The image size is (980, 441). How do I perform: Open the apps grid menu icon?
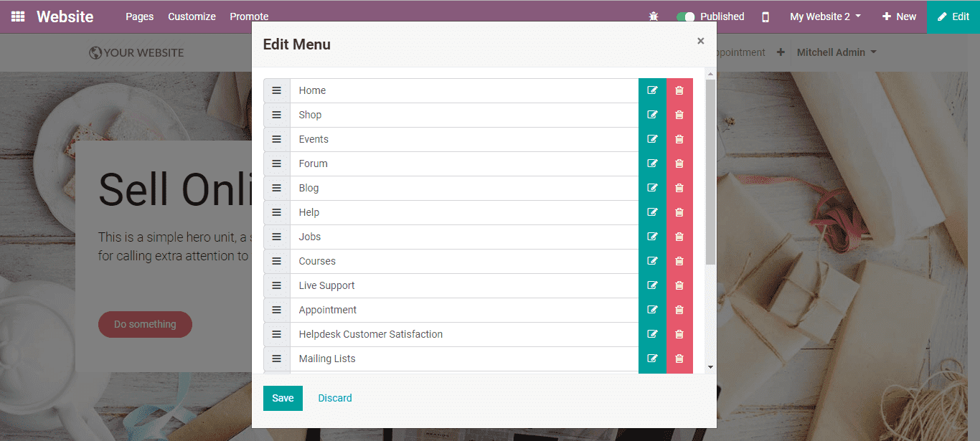(18, 16)
